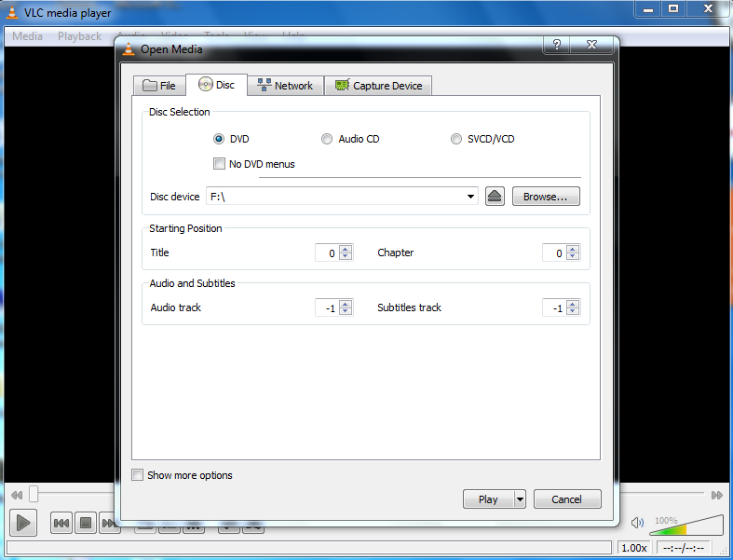This screenshot has width=733, height=560.
Task: Click the VLC cone icon in main title bar
Action: (x=12, y=12)
